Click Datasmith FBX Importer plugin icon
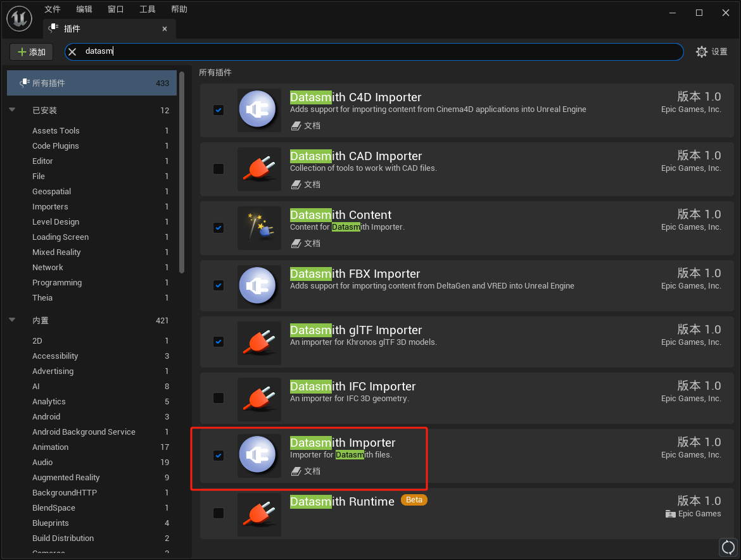Screen dimensions: 741x560 pyautogui.click(x=259, y=287)
